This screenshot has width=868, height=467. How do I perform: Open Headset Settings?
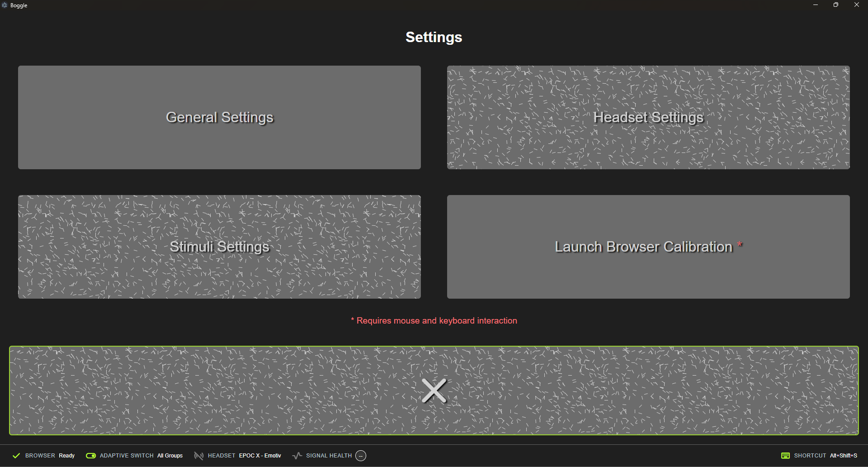648,117
